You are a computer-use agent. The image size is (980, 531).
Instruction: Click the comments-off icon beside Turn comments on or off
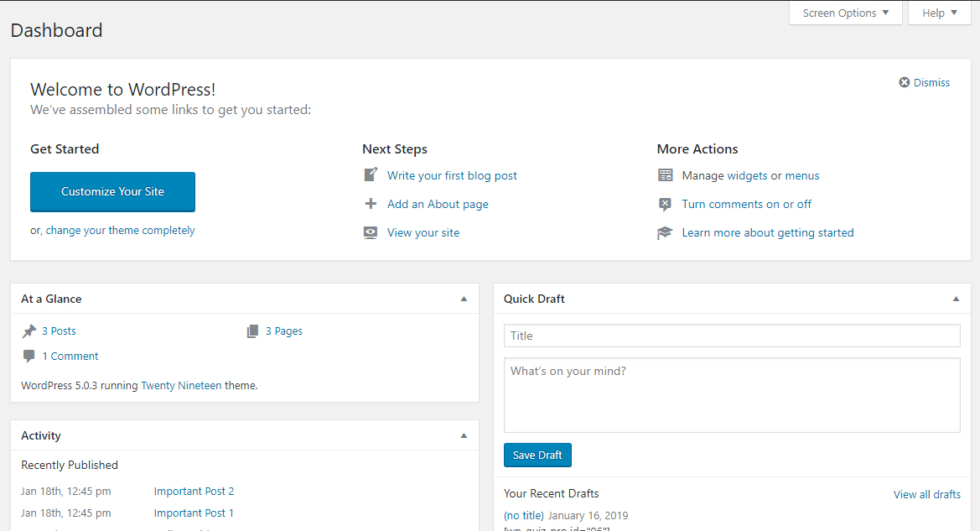coord(666,204)
